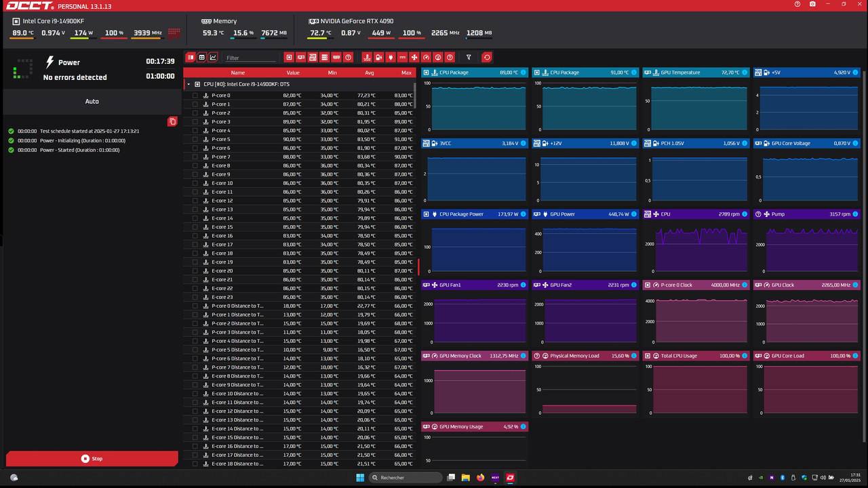
Task: Sort table by Min column
Action: pos(332,73)
